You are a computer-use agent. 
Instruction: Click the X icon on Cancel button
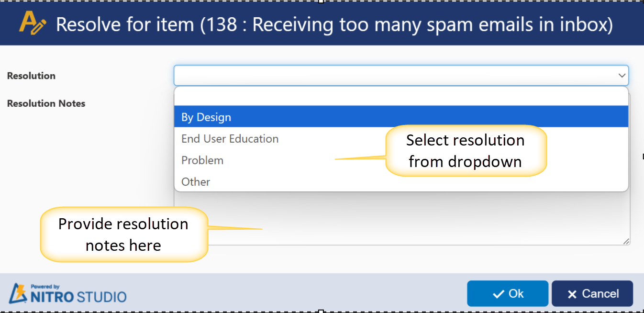point(572,294)
